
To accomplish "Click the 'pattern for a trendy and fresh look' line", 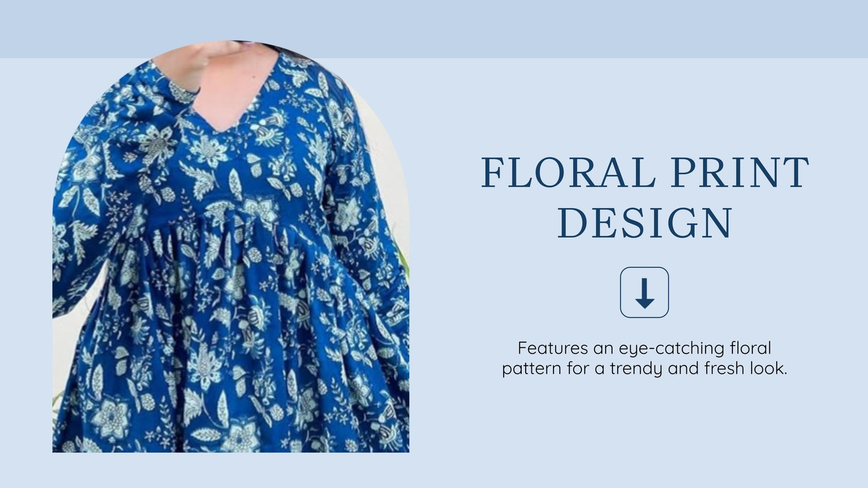I will pos(644,369).
